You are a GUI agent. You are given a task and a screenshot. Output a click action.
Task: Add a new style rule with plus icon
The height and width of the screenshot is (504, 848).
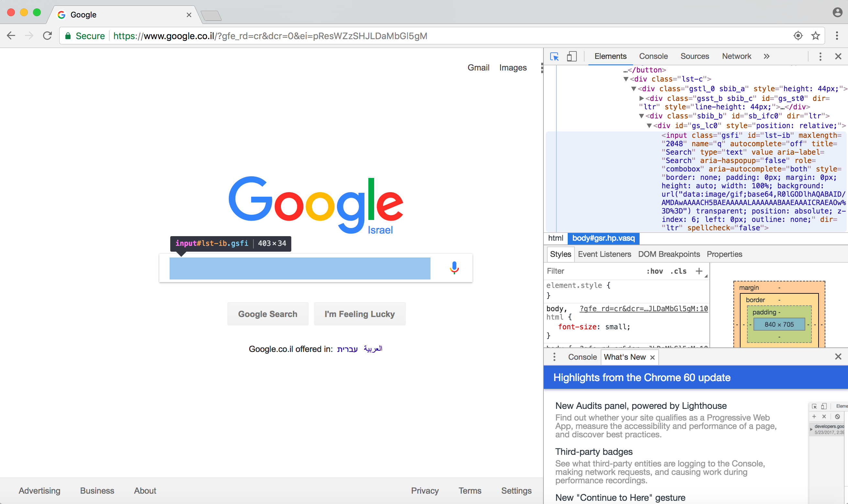(x=699, y=271)
